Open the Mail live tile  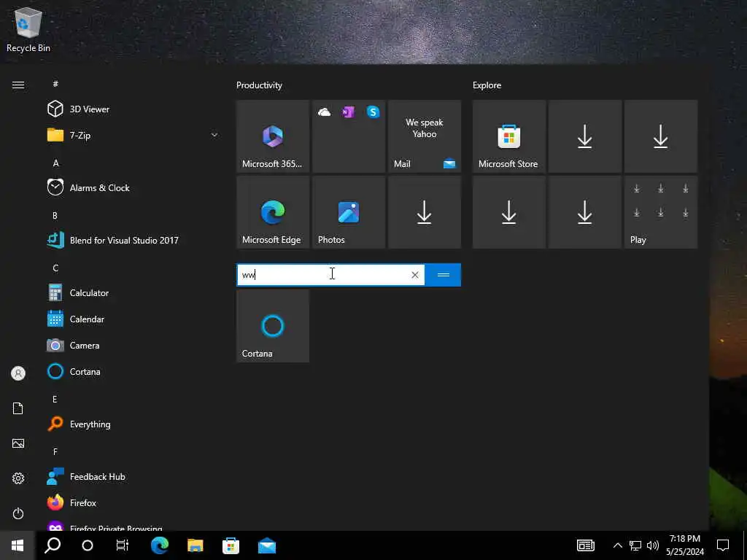(x=425, y=136)
